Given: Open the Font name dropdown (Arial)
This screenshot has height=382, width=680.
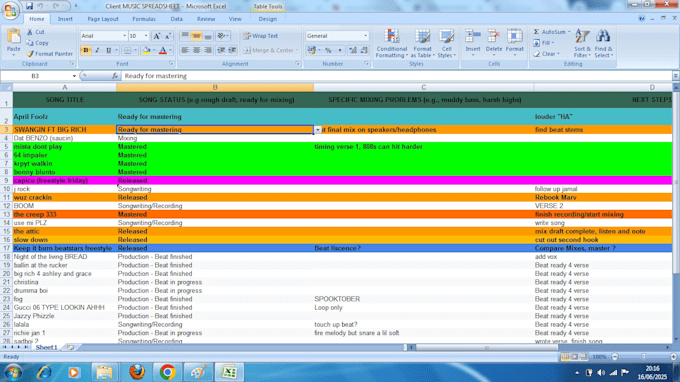Looking at the screenshot, I should click(x=124, y=36).
